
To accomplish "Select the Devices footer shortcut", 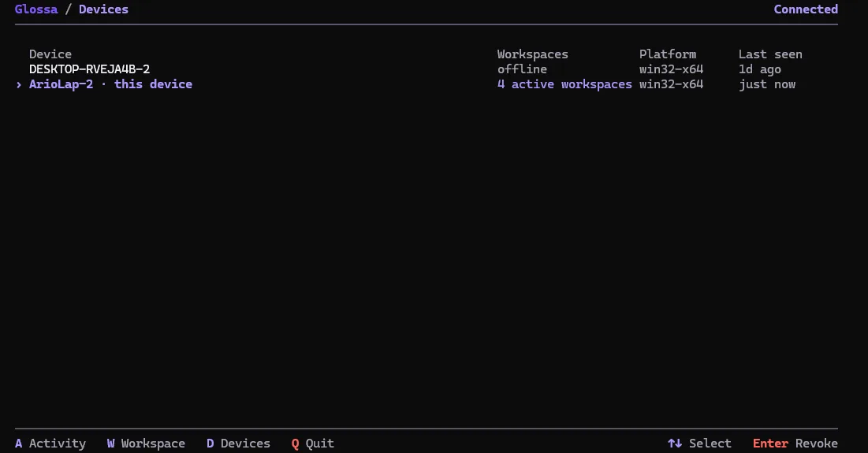I will click(239, 443).
